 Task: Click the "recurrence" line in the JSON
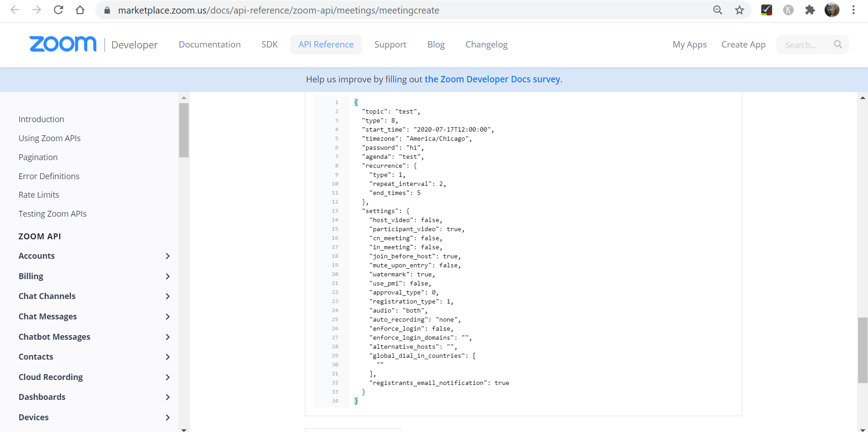389,166
